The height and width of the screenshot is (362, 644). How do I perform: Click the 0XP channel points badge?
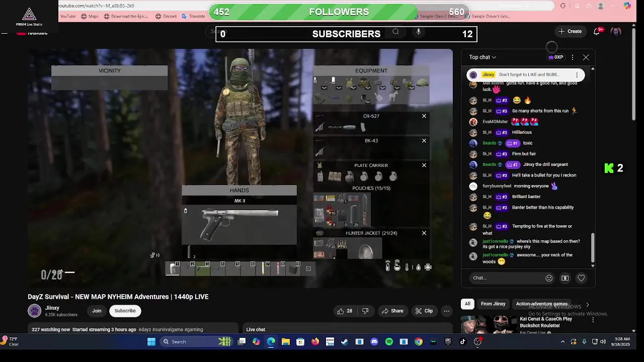556,57
